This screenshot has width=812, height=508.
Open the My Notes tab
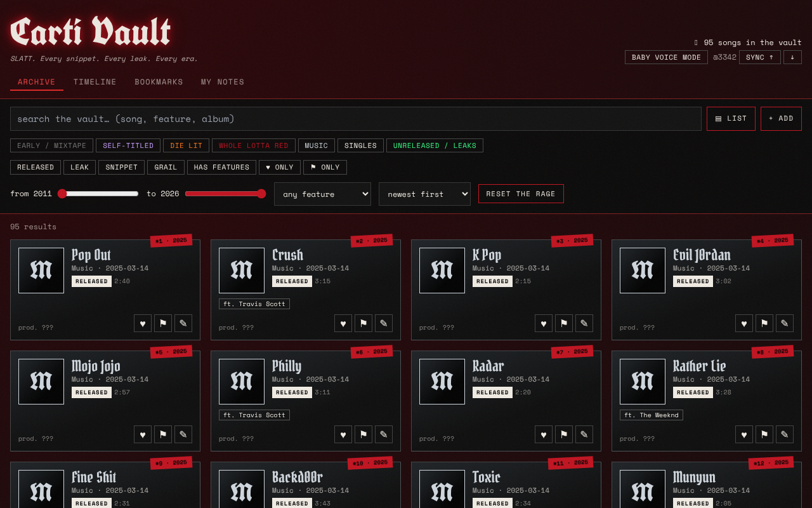(x=223, y=82)
